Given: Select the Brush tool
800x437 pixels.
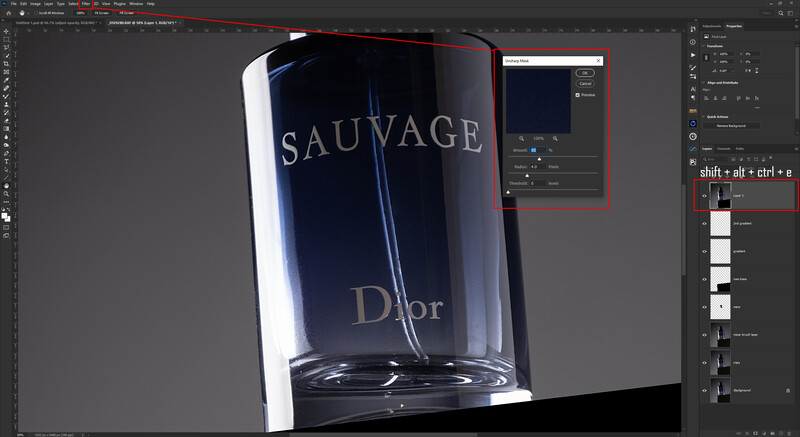Looking at the screenshot, I should 7,96.
